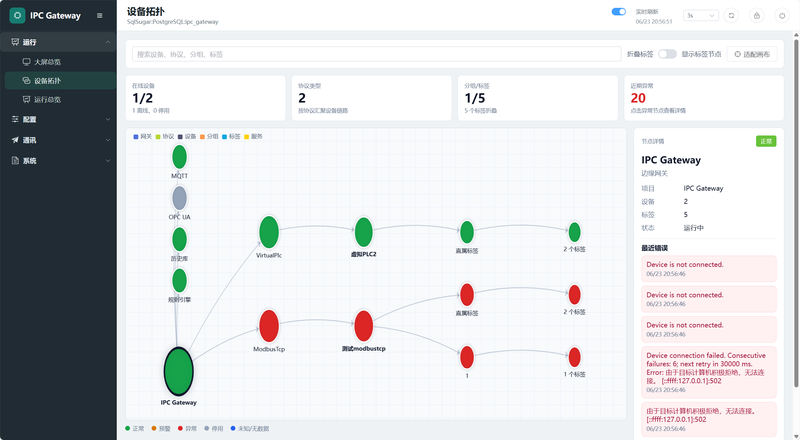
Task: Toggle the show tag nodes switch
Action: point(667,54)
